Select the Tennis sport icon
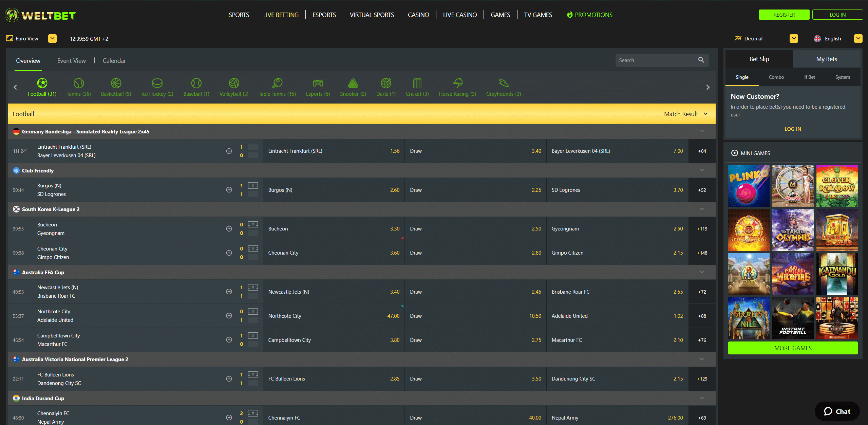Screen dimensions: 868x425 (79, 84)
